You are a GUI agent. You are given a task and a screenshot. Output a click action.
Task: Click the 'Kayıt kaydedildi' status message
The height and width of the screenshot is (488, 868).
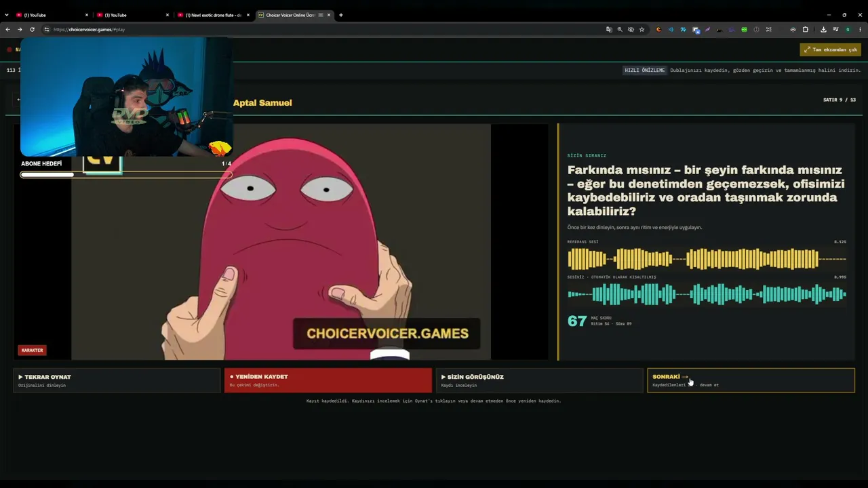434,401
